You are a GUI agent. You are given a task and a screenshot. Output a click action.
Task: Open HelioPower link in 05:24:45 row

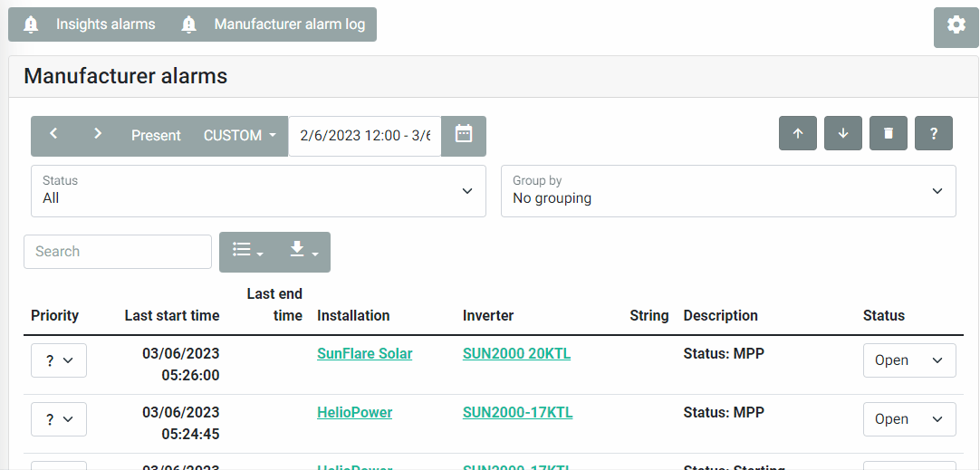point(354,413)
